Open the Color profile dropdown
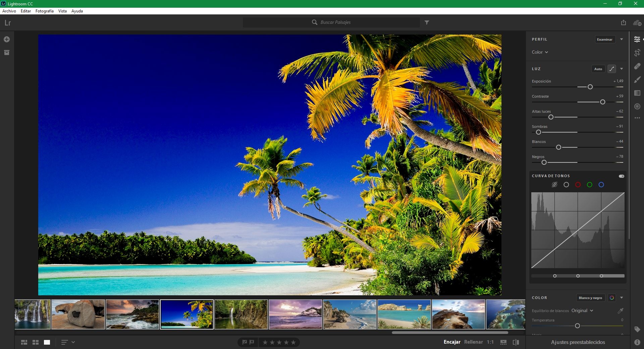 coord(540,52)
